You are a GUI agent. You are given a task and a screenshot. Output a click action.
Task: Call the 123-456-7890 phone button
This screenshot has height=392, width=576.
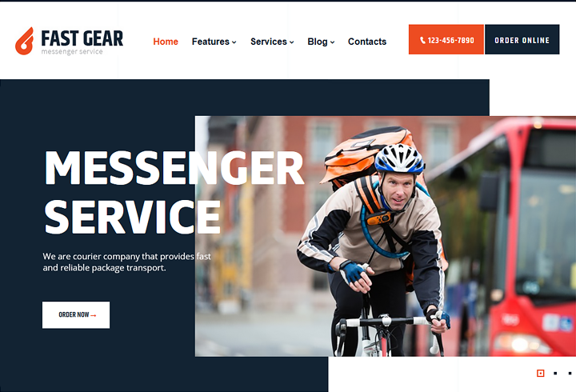[x=446, y=39]
